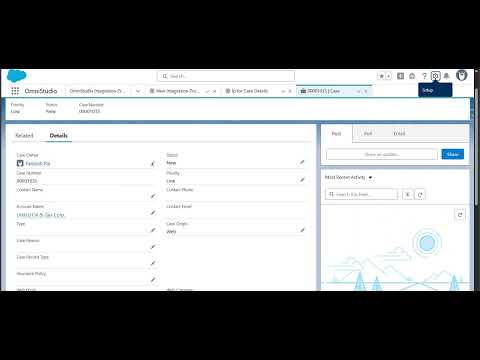Screen dimensions: 480x360
Task: Open the Notifications bell
Action: point(446,76)
